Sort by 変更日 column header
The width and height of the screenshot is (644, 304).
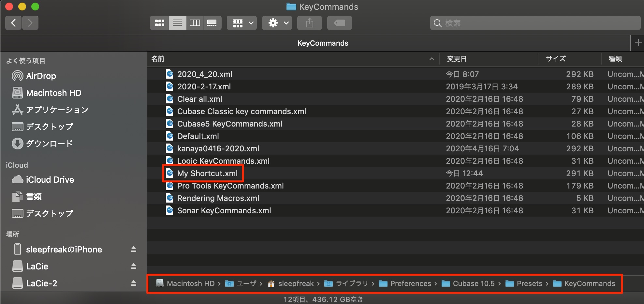pos(457,59)
